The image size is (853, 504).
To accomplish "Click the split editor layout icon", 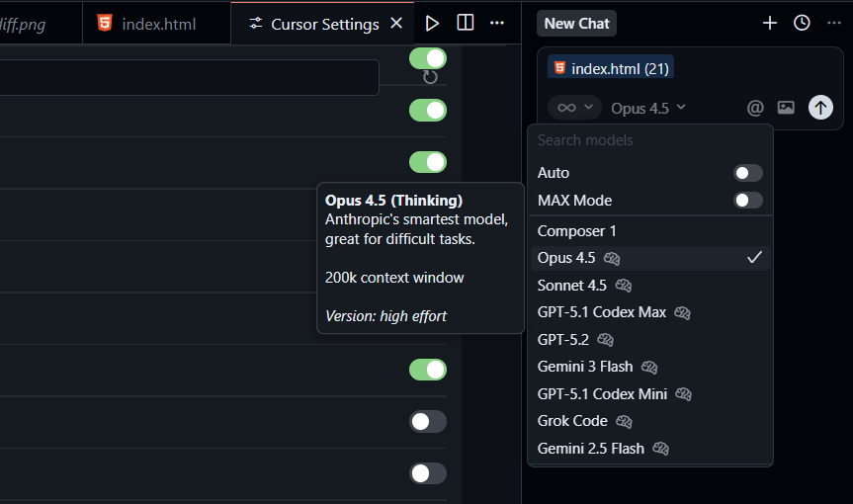I will 466,23.
